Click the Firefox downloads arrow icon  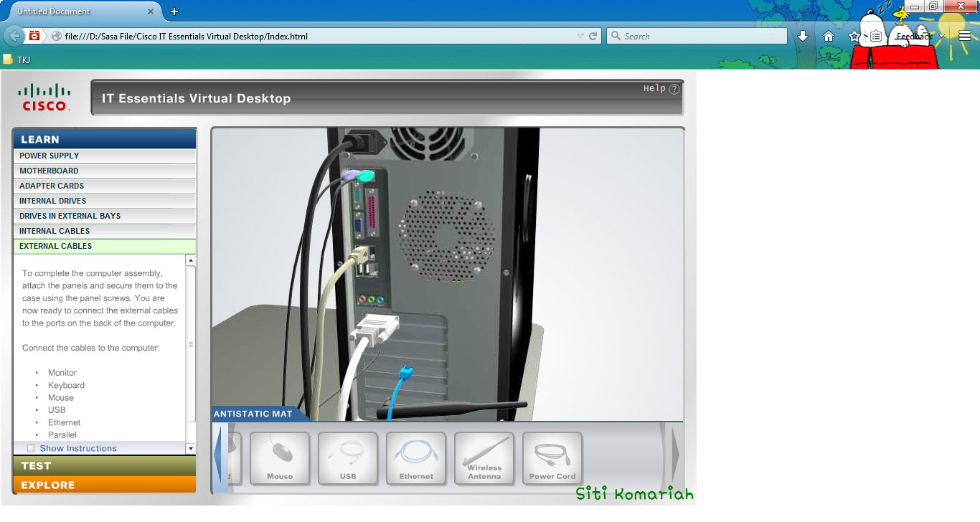tap(803, 35)
